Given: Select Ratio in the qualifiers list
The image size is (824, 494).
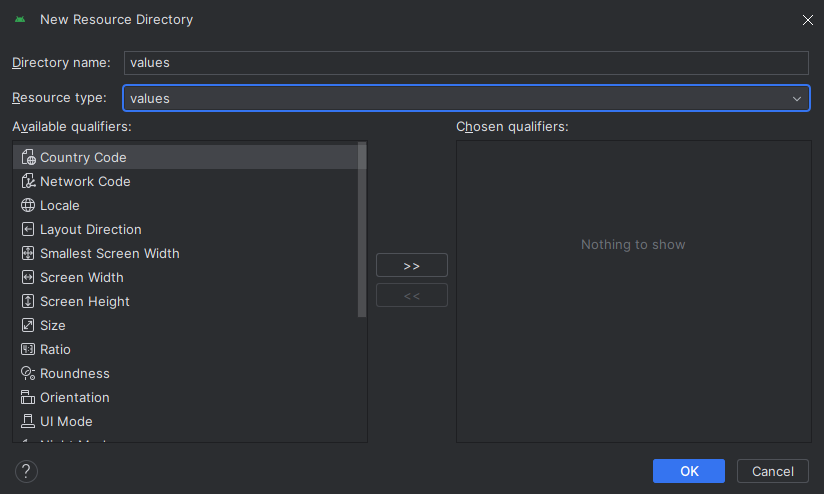Looking at the screenshot, I should pos(55,349).
